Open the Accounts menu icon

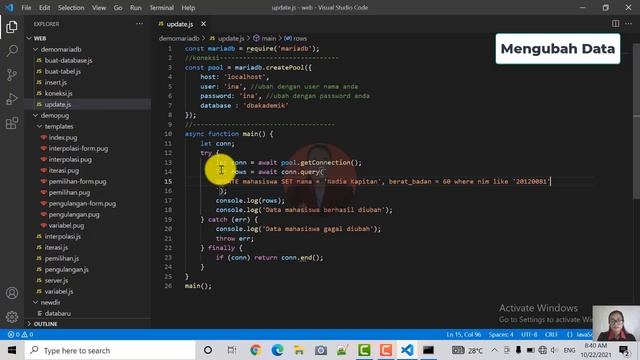coord(12,293)
